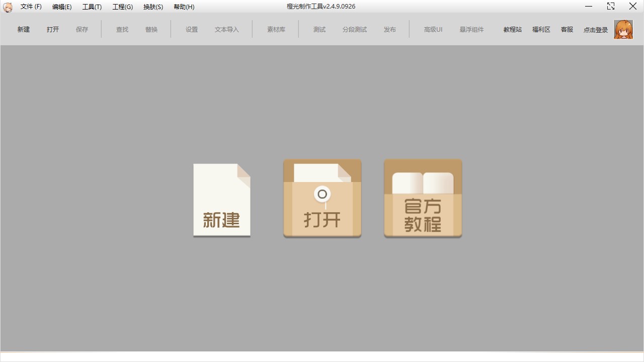Visit the 教程站 tutorial site
The image size is (644, 362).
512,29
